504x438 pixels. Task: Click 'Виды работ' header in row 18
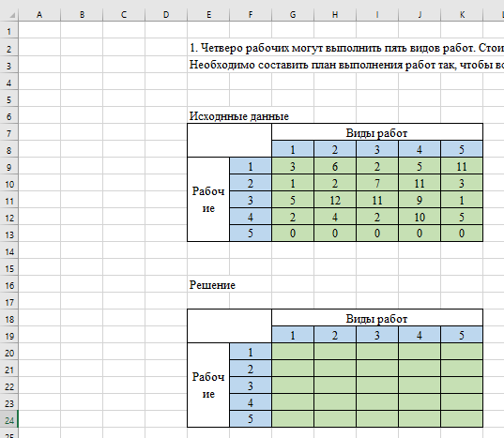coord(377,318)
